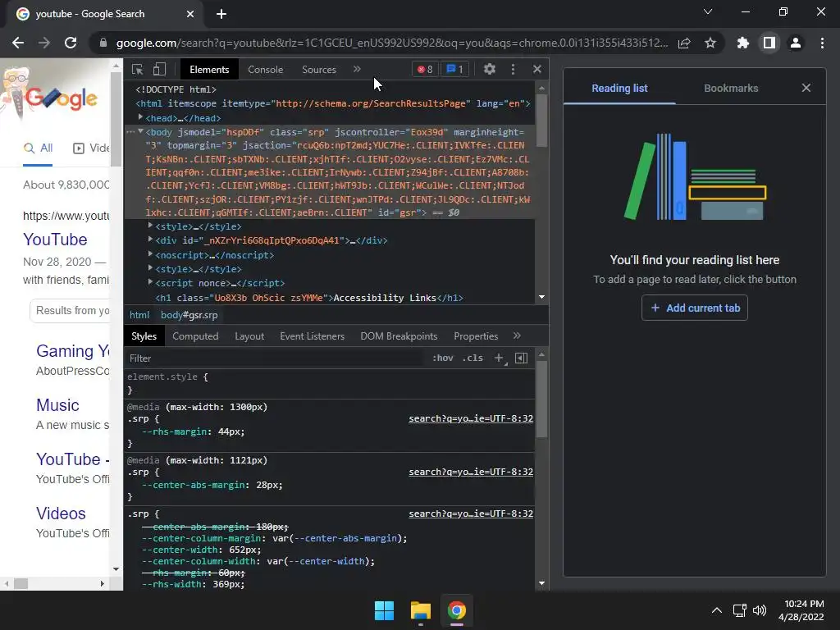Close the side panel

pyautogui.click(x=806, y=88)
